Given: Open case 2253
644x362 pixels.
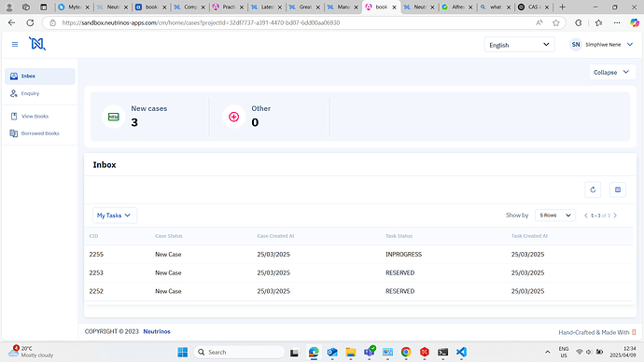Looking at the screenshot, I should pos(358,273).
